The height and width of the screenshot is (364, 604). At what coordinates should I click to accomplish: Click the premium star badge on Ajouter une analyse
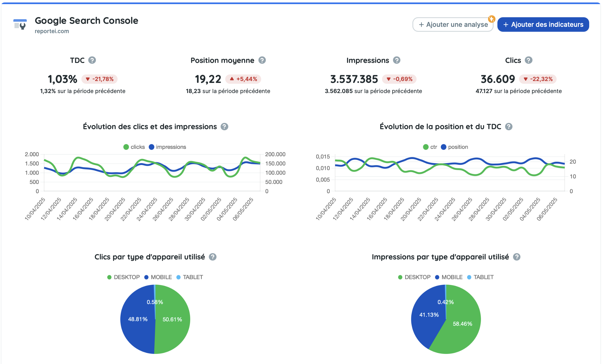(492, 19)
